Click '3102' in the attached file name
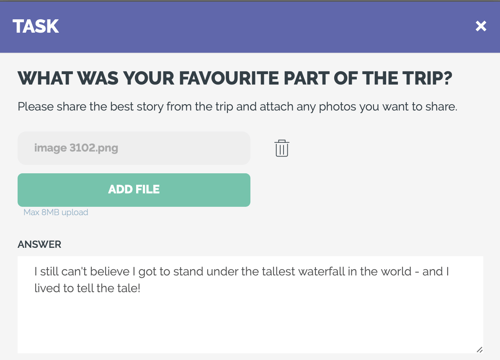The width and height of the screenshot is (500, 360). 82,148
